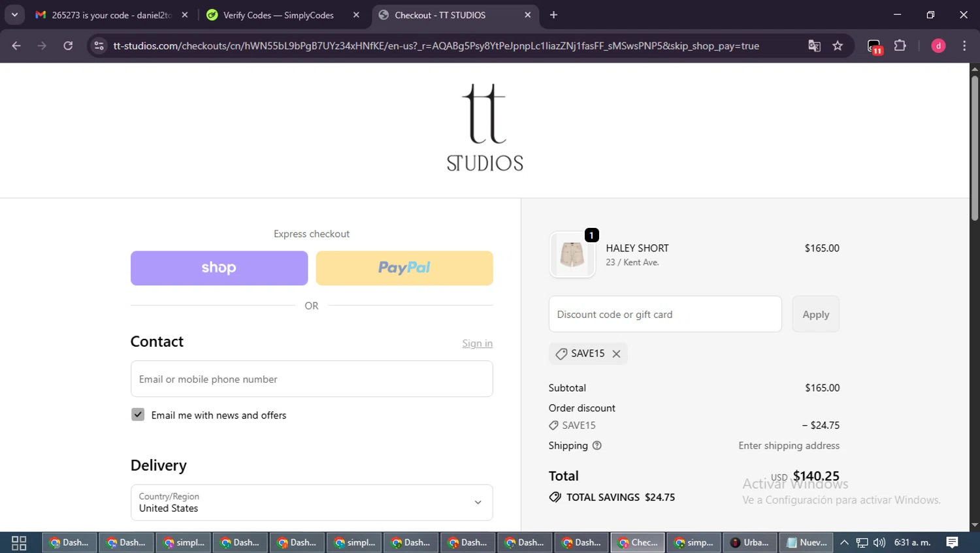Switch to the 'Chec...' Chrome taskbar window
Screen dimensions: 980x553
coord(638,543)
